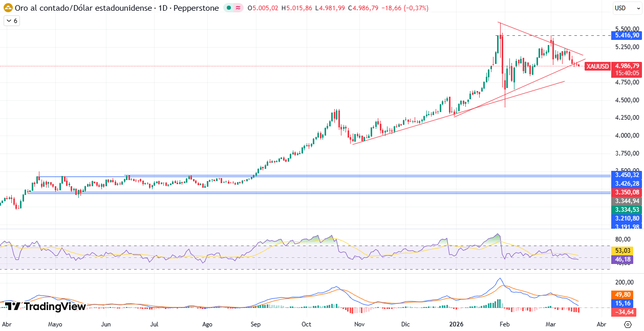Click the 3.450,32 horizontal level label

click(627, 175)
